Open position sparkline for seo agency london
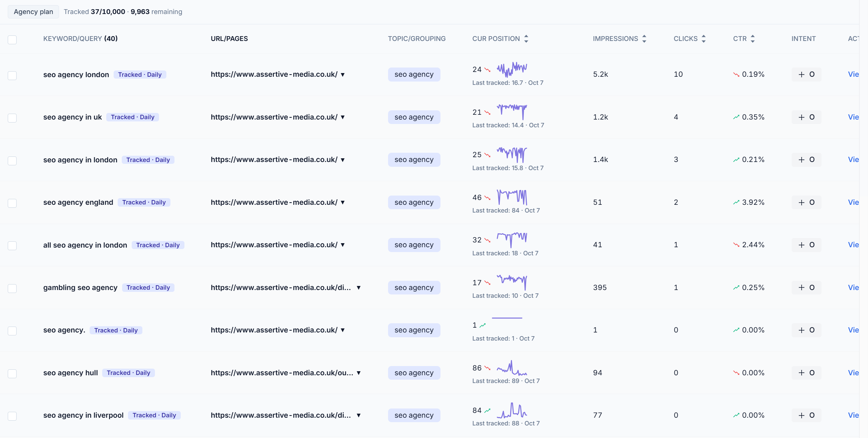The height and width of the screenshot is (438, 868). 512,69
